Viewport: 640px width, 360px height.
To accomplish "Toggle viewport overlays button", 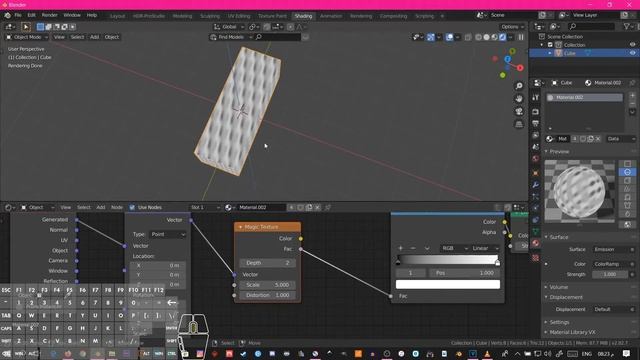I will pyautogui.click(x=449, y=37).
